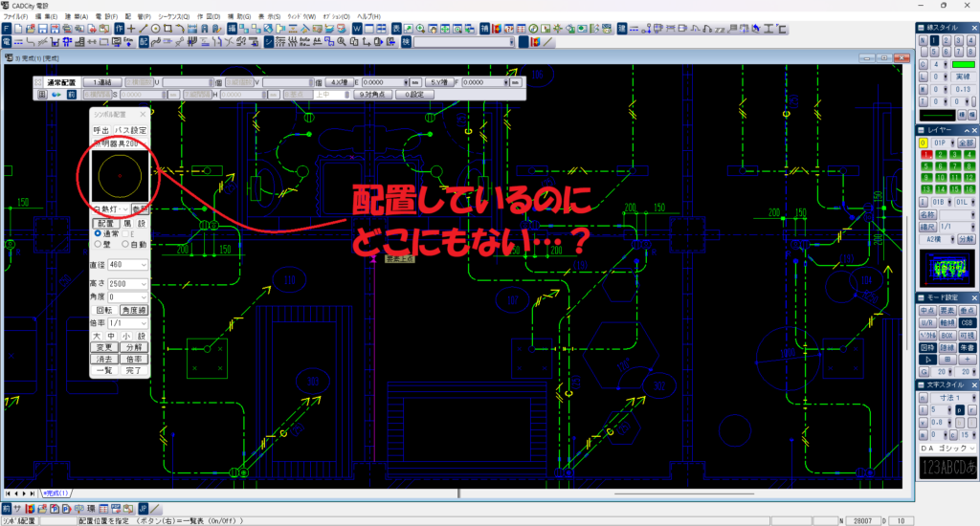Click the パス設定 button

[x=130, y=130]
